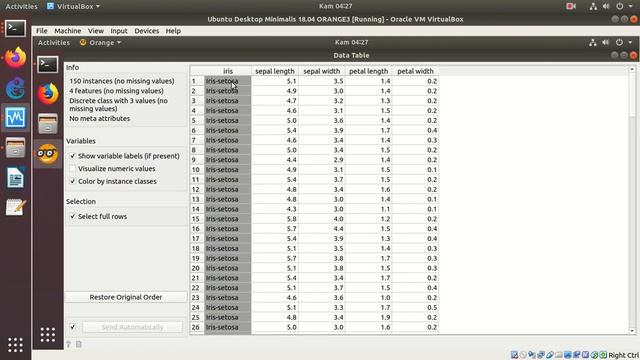The width and height of the screenshot is (640, 360).
Task: Launch Firefox from the host dock
Action: tap(15, 58)
